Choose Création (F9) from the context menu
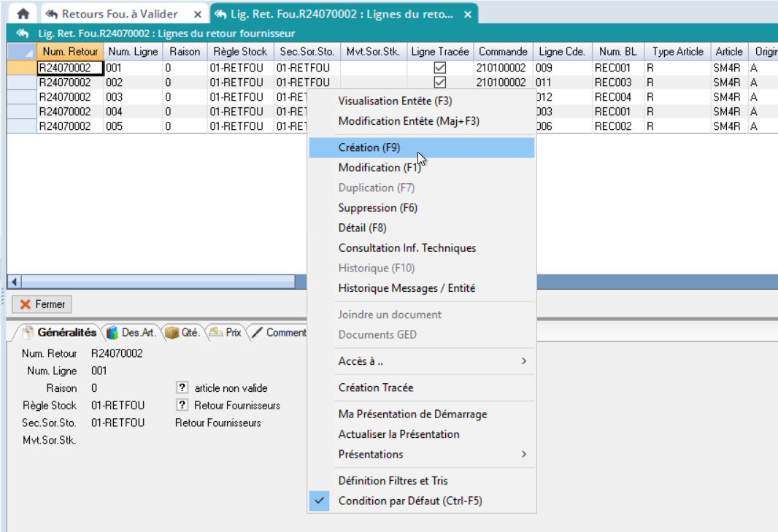This screenshot has height=532, width=778. (x=369, y=147)
